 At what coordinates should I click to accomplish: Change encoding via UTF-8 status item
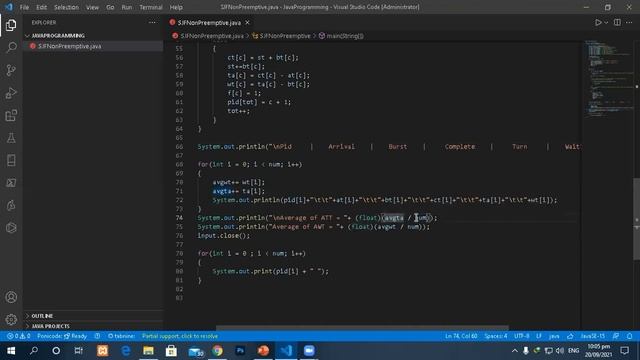pyautogui.click(x=521, y=336)
